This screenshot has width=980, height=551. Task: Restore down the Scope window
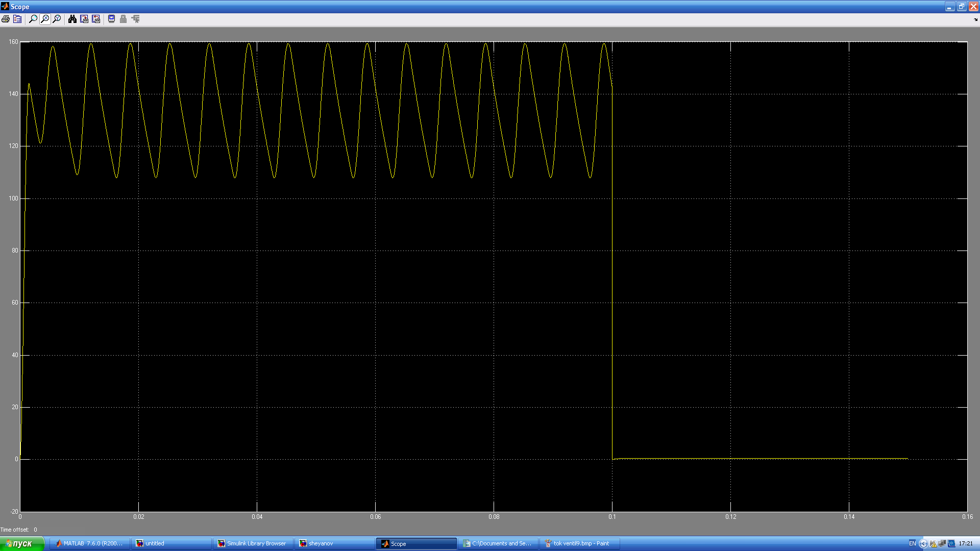point(962,7)
